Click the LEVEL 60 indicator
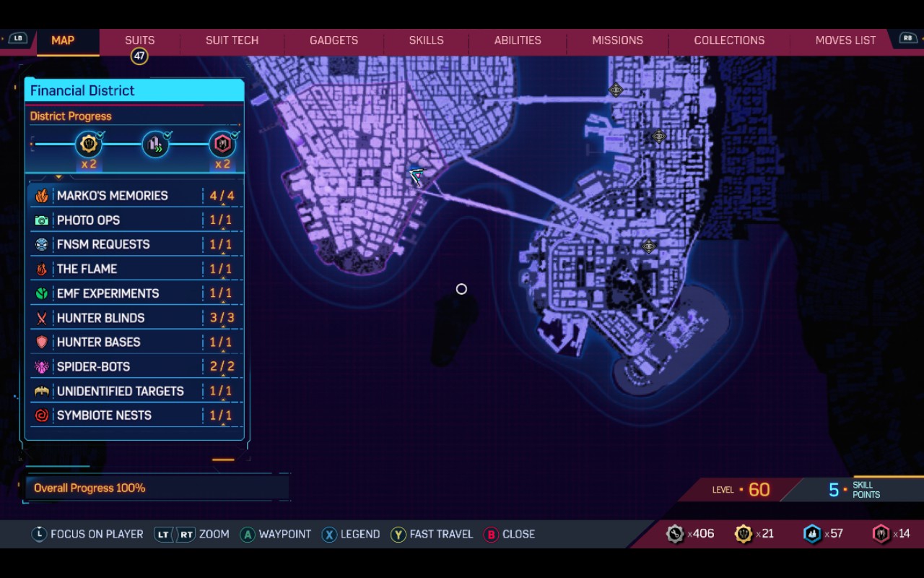924x578 pixels. click(x=741, y=489)
